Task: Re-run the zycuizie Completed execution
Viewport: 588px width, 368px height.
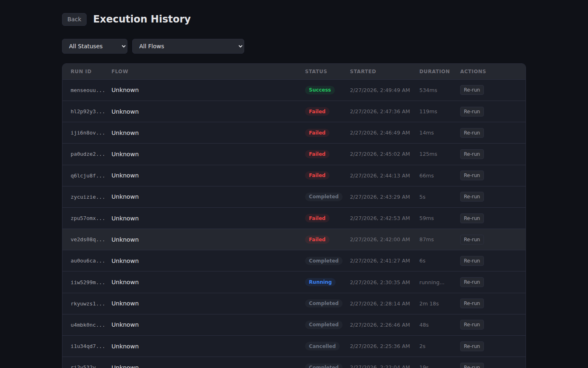Action: 472,197
